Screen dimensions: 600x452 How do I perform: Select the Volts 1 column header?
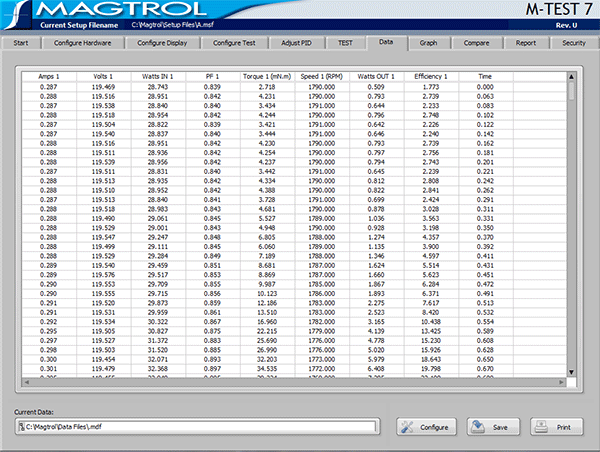tap(103, 77)
